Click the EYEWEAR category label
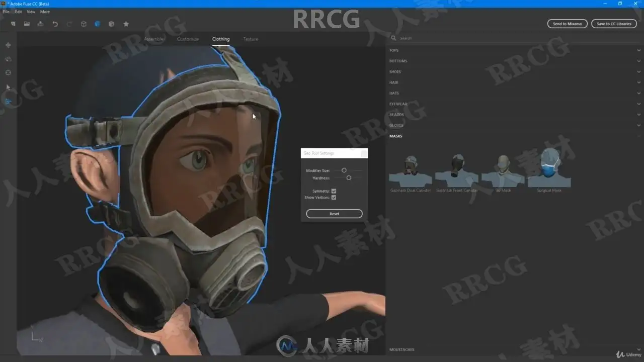644x362 pixels. 398,104
